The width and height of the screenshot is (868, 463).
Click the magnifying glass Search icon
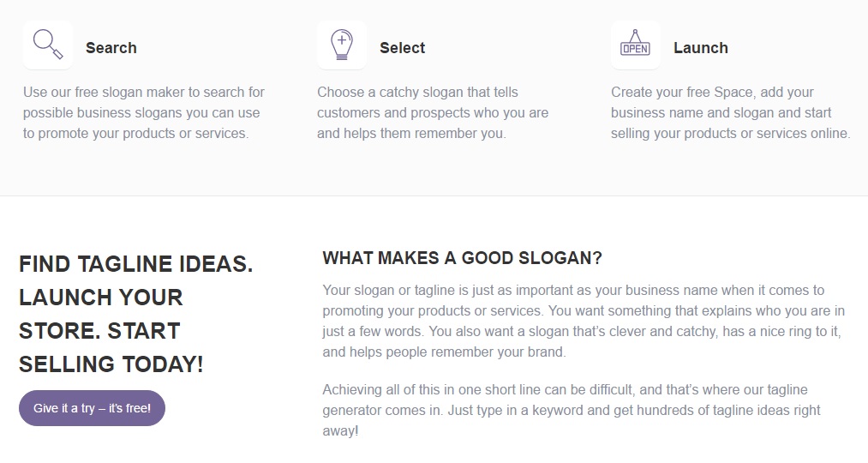tap(48, 44)
